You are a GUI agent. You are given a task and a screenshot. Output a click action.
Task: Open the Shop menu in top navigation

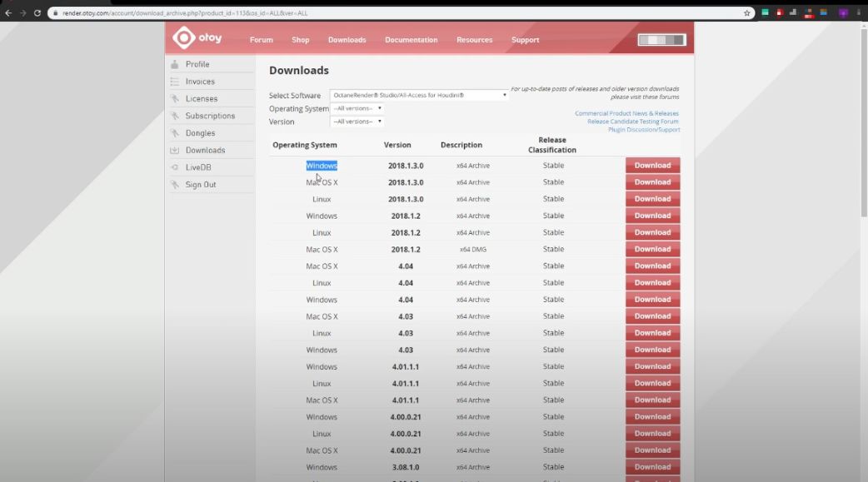(300, 40)
